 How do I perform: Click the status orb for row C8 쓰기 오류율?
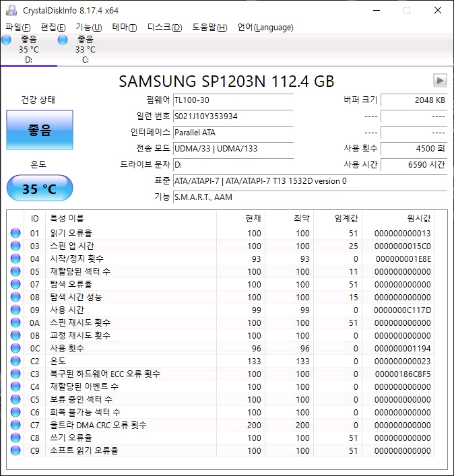click(15, 438)
